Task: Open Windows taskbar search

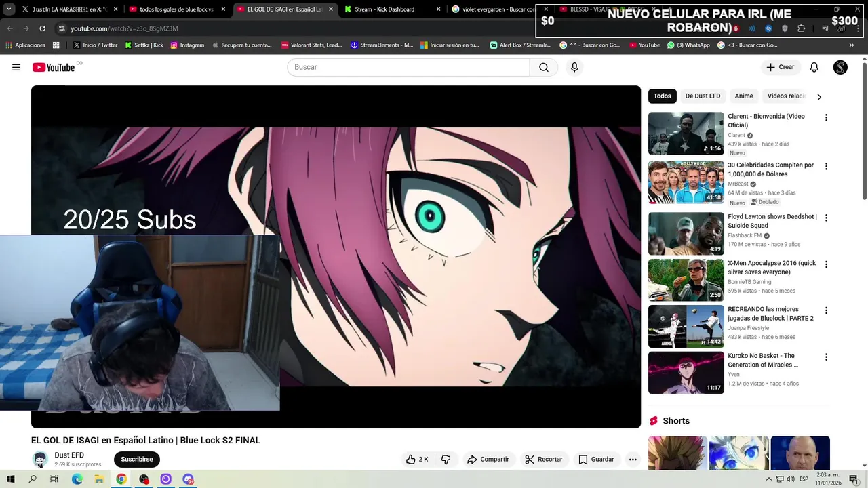Action: point(33,479)
